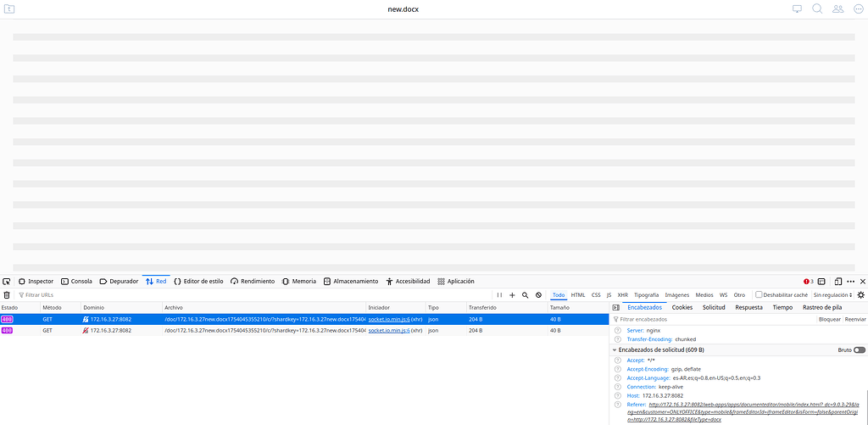Open the devtools three-dot options menu
The image size is (868, 425).
(850, 281)
